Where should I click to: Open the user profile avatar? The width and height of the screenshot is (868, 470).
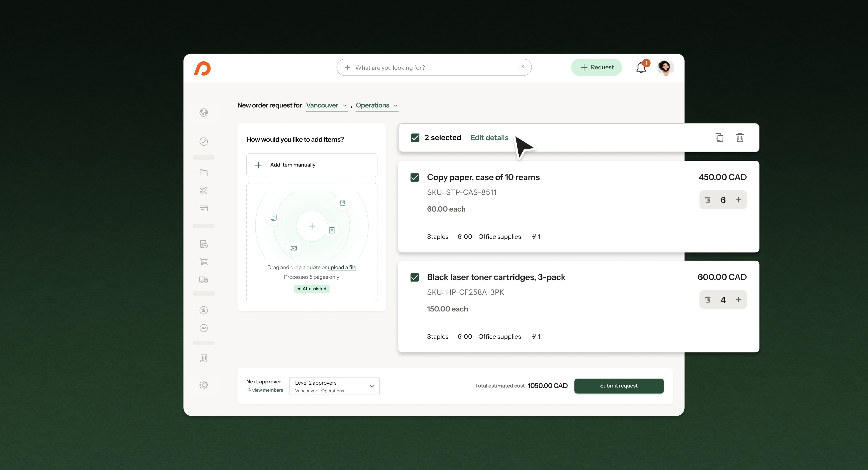[x=665, y=67]
